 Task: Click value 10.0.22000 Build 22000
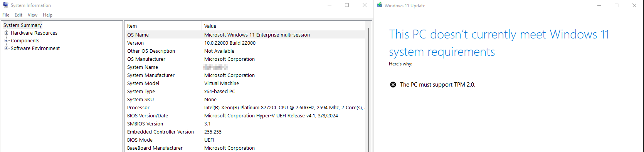coord(230,43)
